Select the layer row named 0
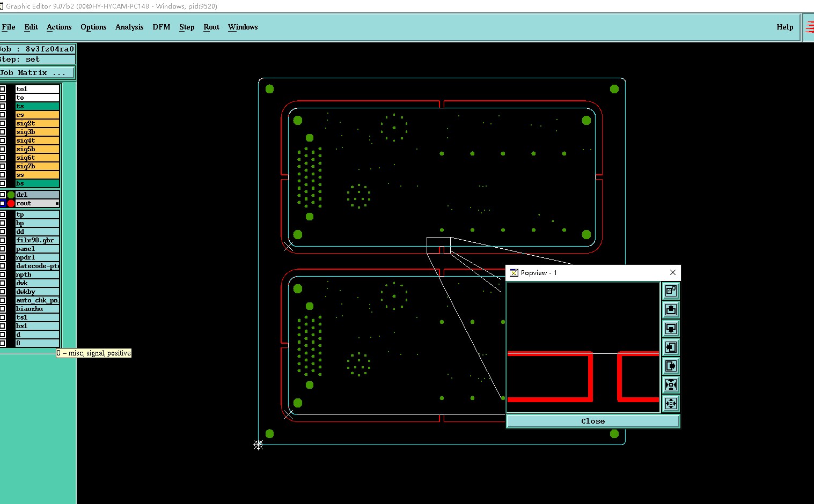This screenshot has width=814, height=504. (x=37, y=343)
